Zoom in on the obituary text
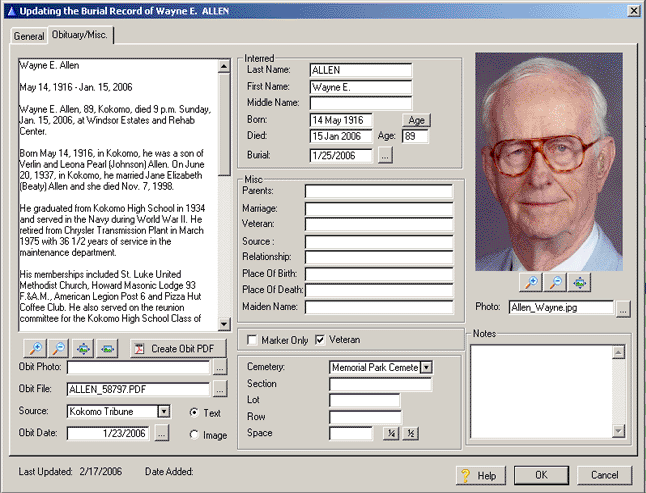The height and width of the screenshot is (493, 646). pyautogui.click(x=35, y=348)
